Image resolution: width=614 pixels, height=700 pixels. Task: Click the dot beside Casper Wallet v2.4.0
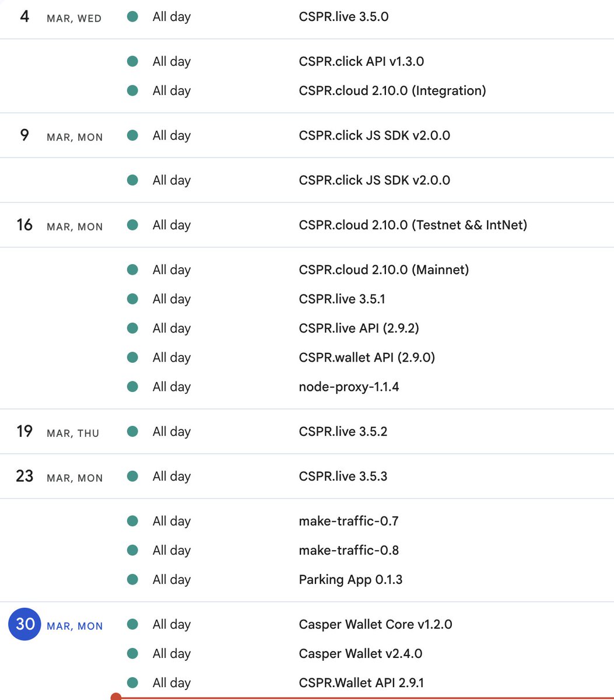132,653
